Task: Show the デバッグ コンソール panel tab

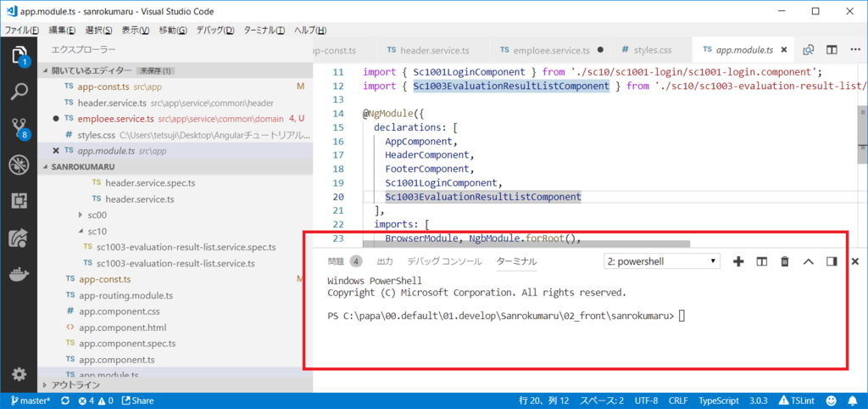Action: (x=444, y=261)
